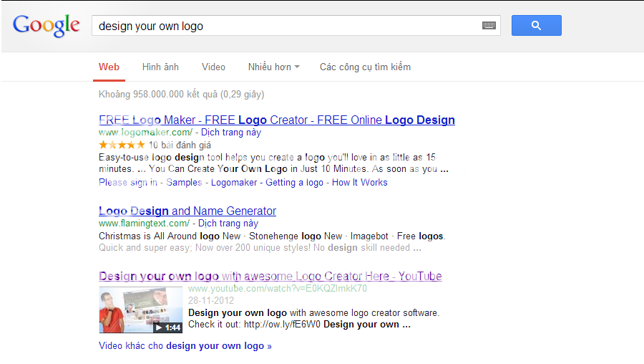The height and width of the screenshot is (364, 644).
Task: Click the 10 bài đánh giá text
Action: click(180, 145)
